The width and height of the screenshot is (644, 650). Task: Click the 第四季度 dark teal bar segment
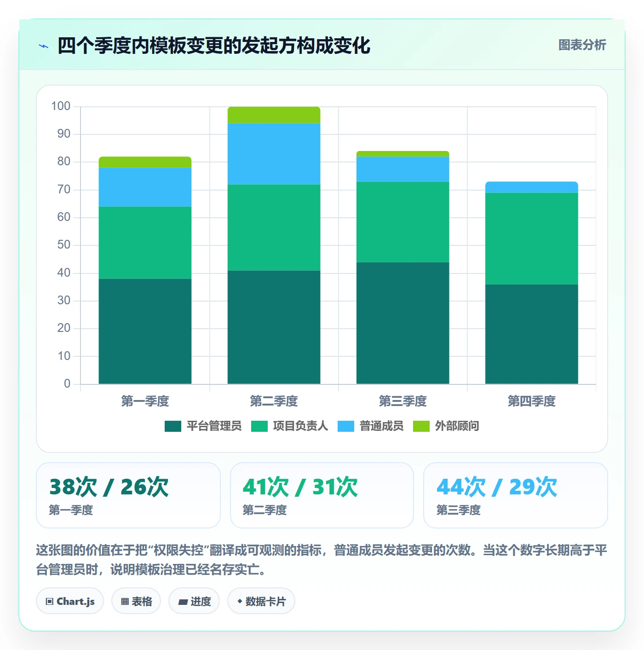point(531,334)
